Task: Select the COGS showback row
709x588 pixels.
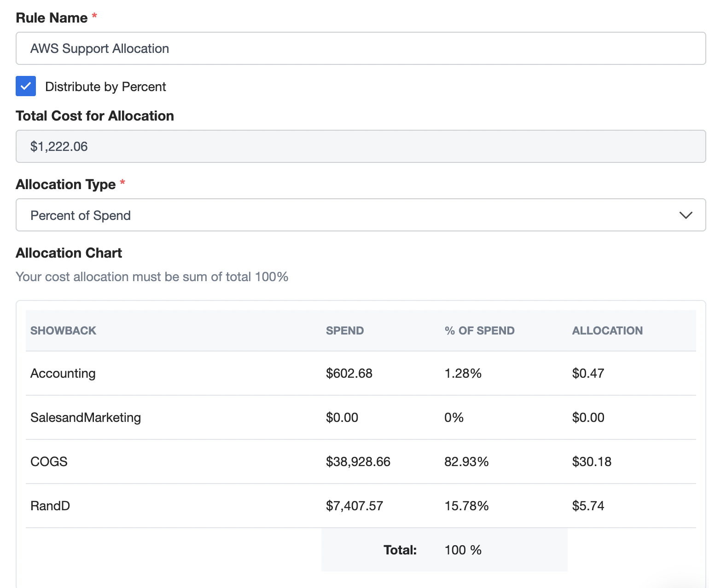Action: coord(48,461)
